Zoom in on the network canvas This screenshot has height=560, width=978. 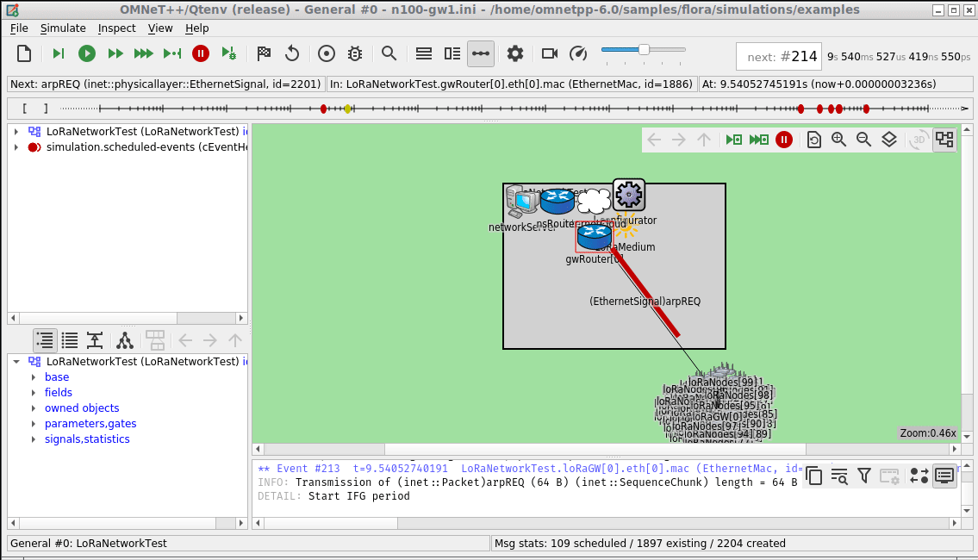[839, 140]
